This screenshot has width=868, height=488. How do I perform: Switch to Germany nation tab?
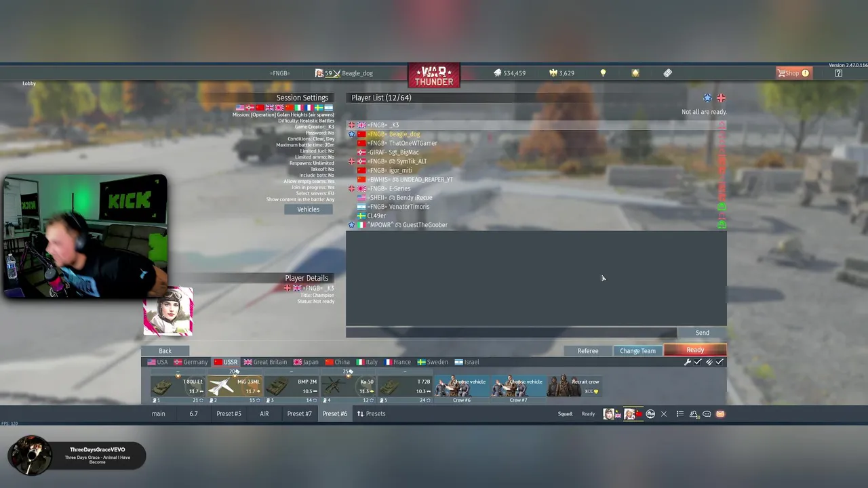tap(191, 362)
